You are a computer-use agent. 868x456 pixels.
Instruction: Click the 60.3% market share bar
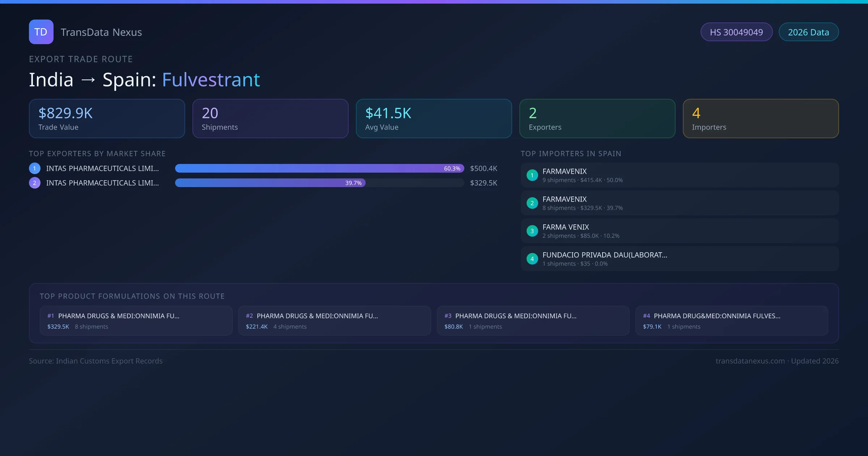coord(319,168)
